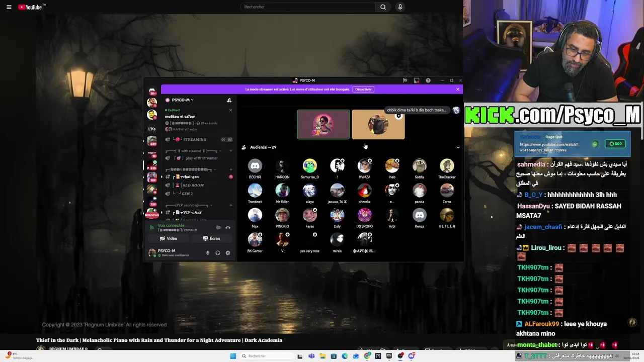Click the YouTube search magnifier button
Viewport: 644px width, 362px height.
[383, 7]
